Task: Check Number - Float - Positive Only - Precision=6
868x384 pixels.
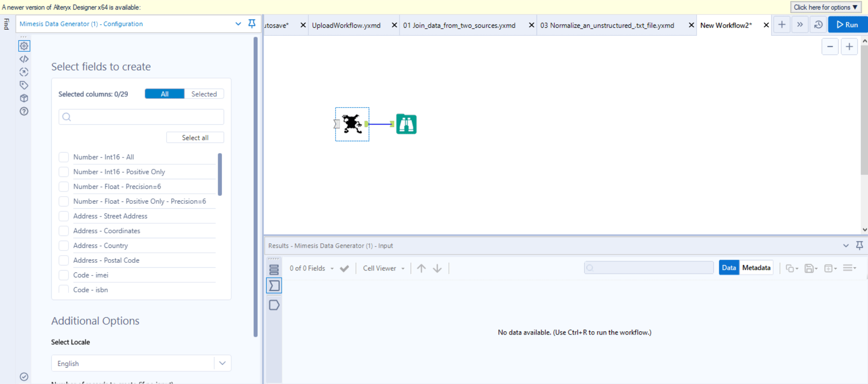Action: [64, 201]
